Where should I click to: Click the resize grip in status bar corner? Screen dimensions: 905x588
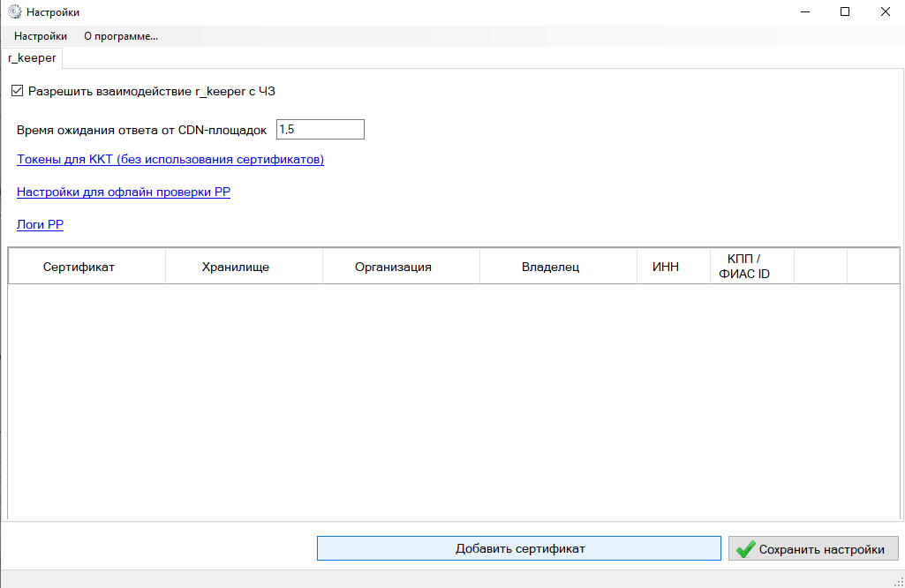point(899,582)
